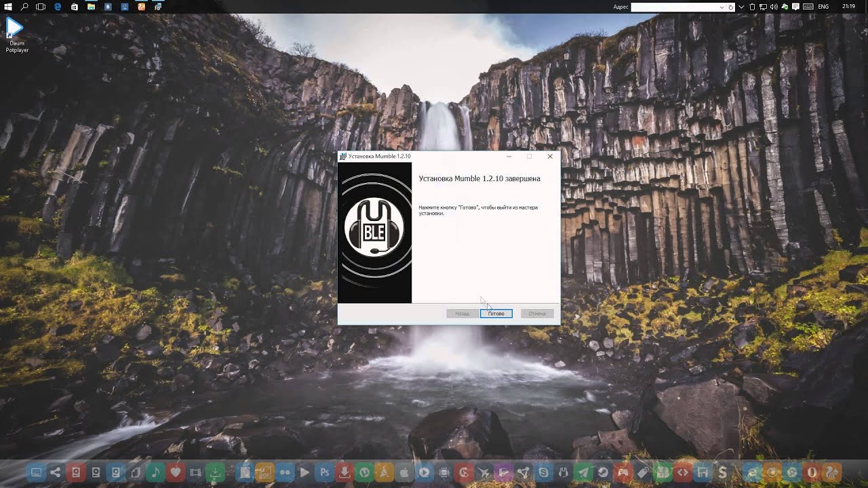Open the red code brackets dock icon
868x488 pixels.
[683, 472]
